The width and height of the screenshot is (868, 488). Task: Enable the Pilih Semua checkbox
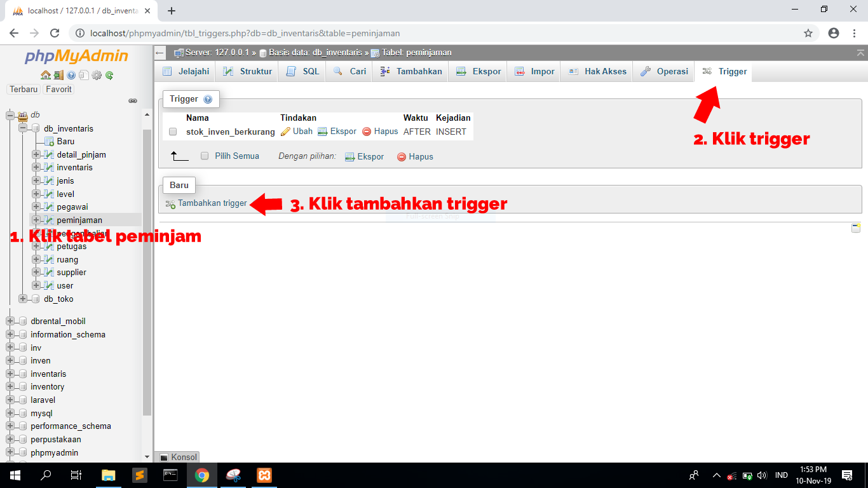coord(205,156)
